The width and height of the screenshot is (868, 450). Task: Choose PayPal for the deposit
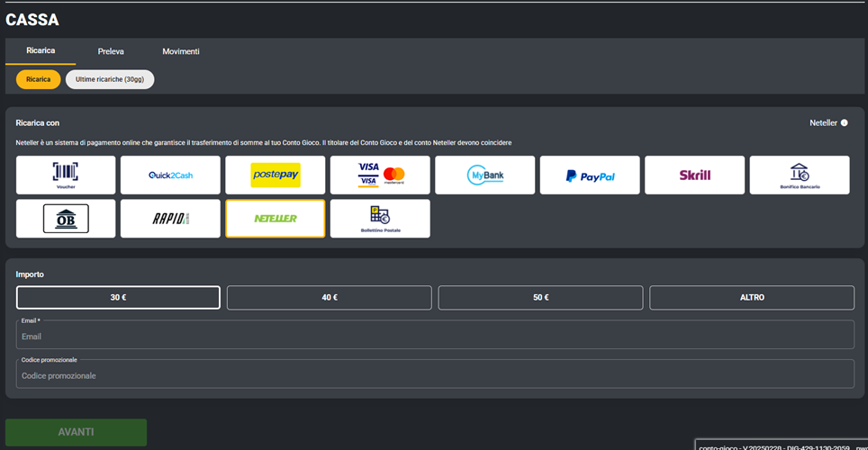click(590, 175)
